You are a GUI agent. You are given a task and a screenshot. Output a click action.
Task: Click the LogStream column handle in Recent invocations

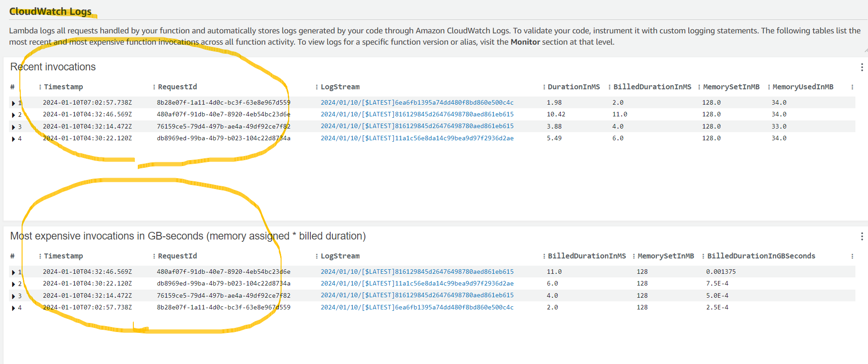pyautogui.click(x=317, y=87)
